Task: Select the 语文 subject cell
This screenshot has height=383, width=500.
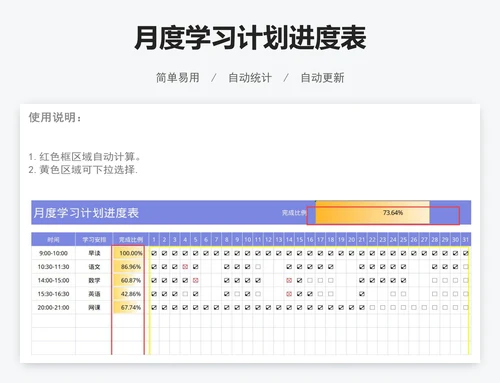Action: pos(94,267)
